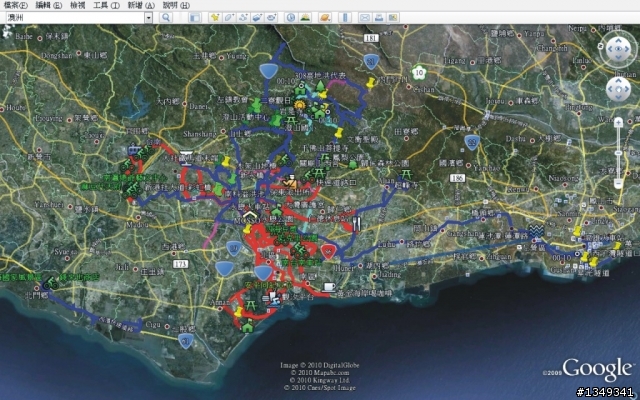Toggle the sunlight across landscape icon

pyautogui.click(x=305, y=17)
